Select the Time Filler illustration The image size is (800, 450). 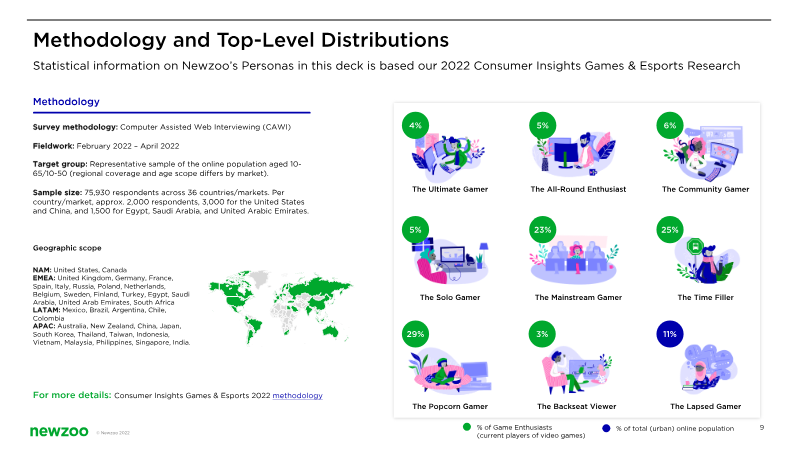[x=706, y=260]
